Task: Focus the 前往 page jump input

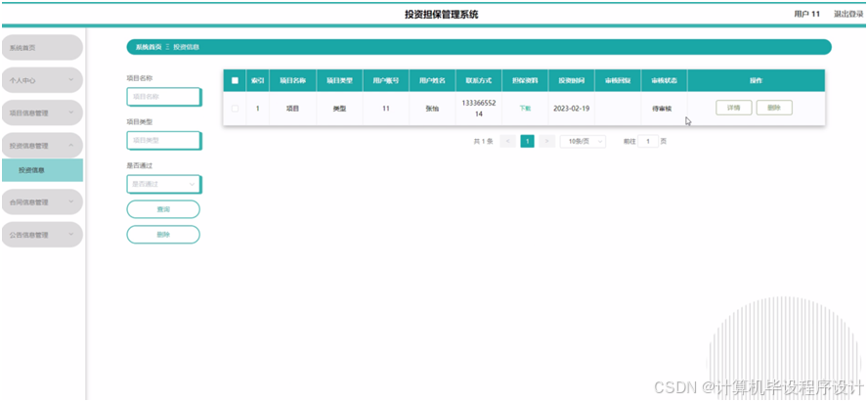Action: click(648, 141)
